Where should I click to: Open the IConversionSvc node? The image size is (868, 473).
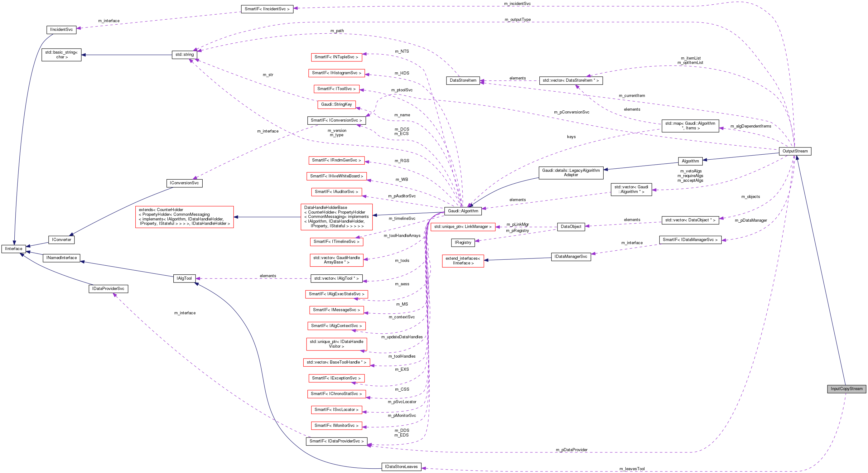tap(184, 183)
